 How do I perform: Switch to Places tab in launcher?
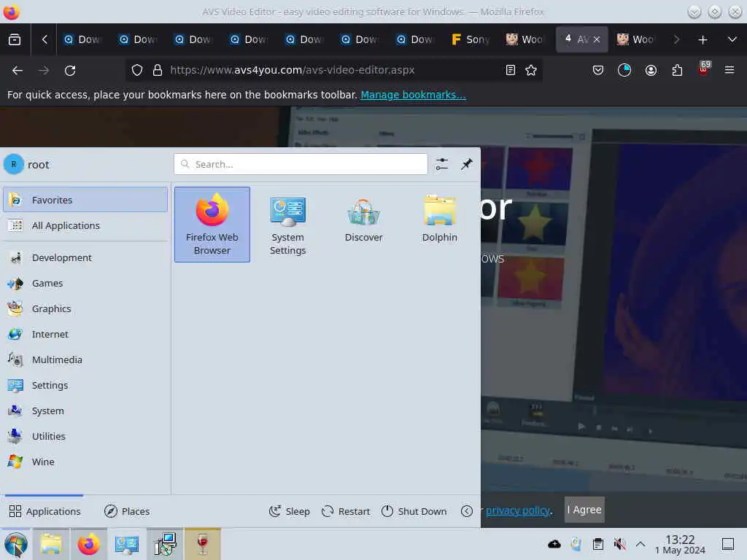point(127,511)
